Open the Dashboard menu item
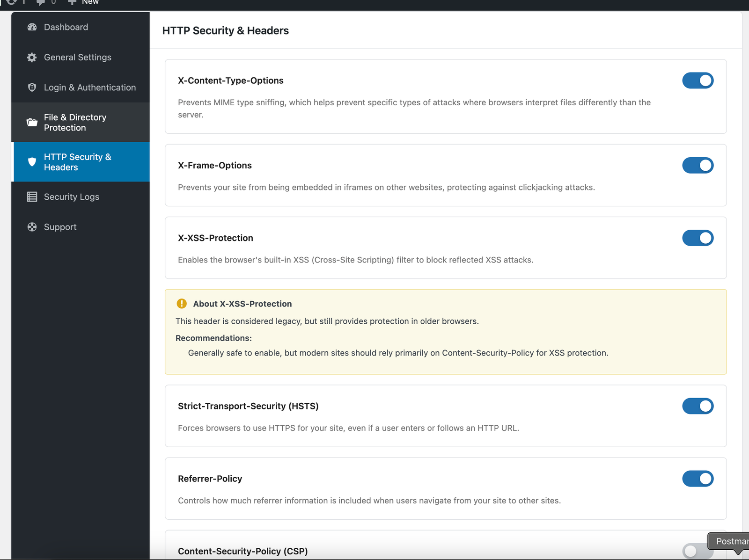Viewport: 749px width, 560px height. pyautogui.click(x=81, y=27)
